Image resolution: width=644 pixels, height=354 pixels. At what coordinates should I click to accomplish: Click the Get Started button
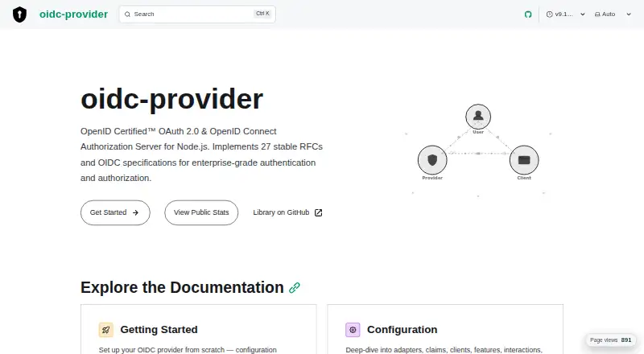(x=115, y=212)
